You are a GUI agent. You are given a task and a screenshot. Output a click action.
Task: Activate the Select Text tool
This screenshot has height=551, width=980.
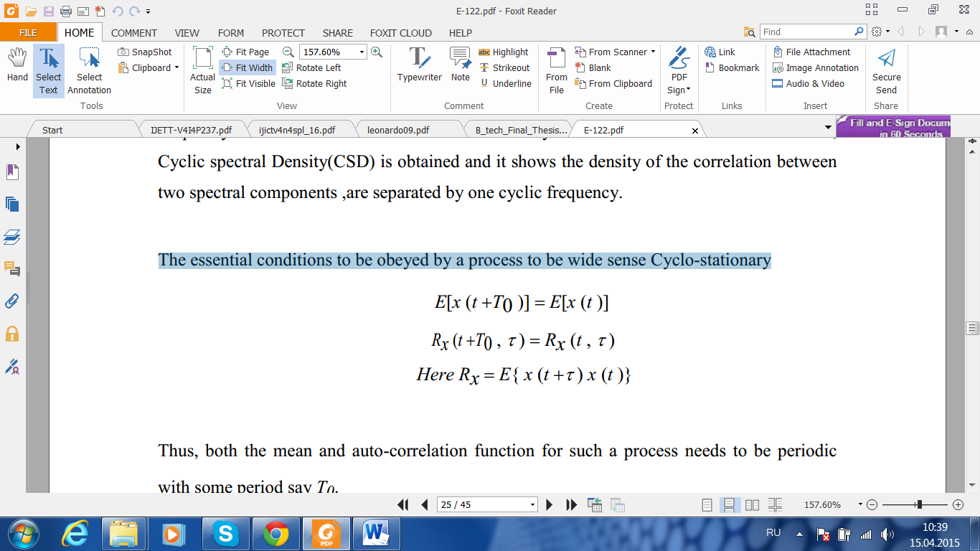[x=49, y=71]
